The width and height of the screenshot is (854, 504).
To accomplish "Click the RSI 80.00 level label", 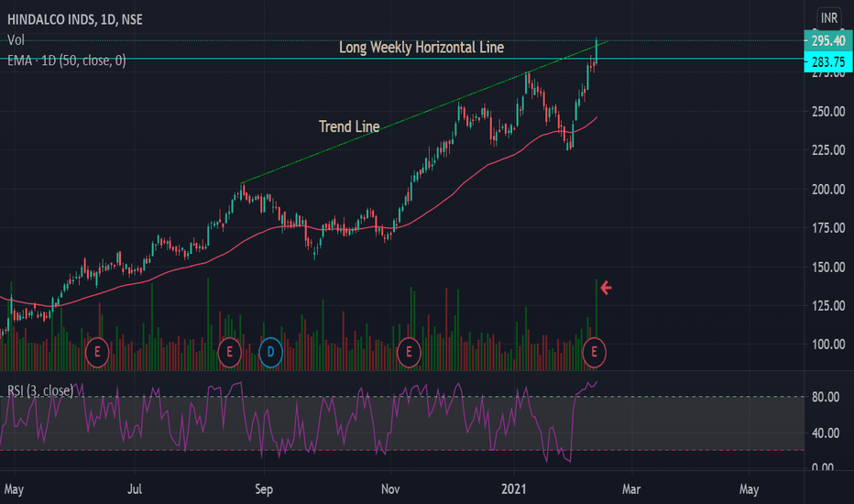I will click(825, 397).
